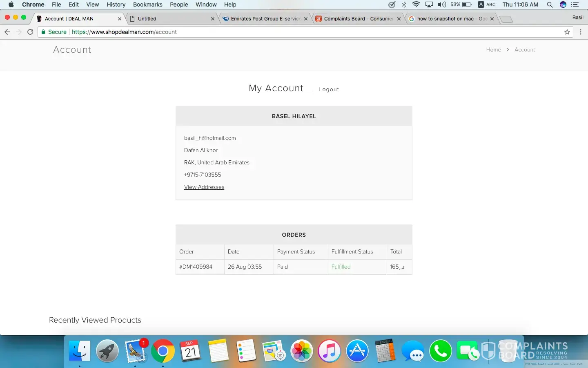Click the browser reload button
The width and height of the screenshot is (588, 368).
coord(30,32)
